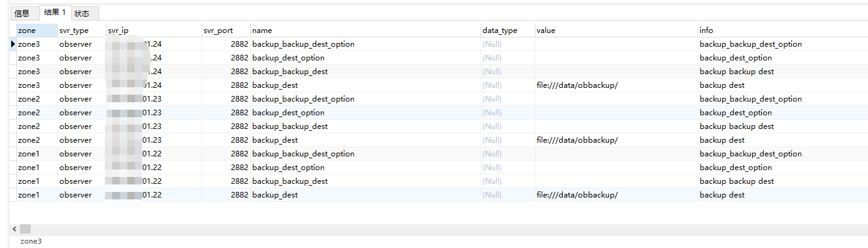Click the info column header

[x=783, y=30]
